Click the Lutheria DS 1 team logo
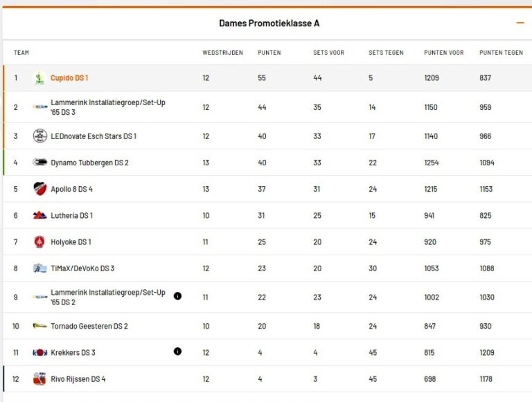This screenshot has width=532, height=402. tap(40, 215)
